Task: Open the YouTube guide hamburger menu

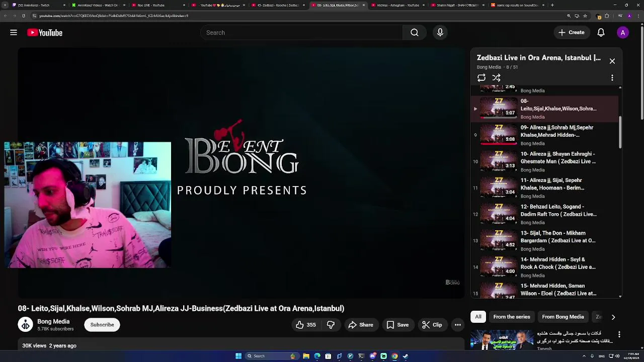Action: [14, 33]
